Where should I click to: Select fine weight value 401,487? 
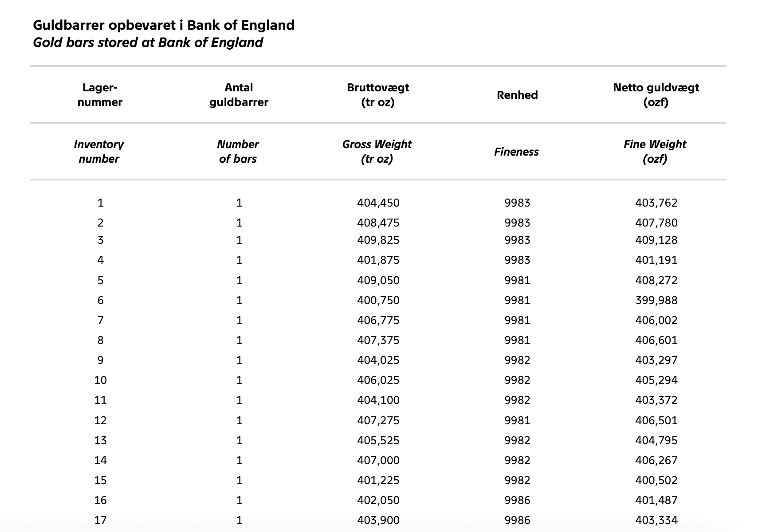pos(656,501)
